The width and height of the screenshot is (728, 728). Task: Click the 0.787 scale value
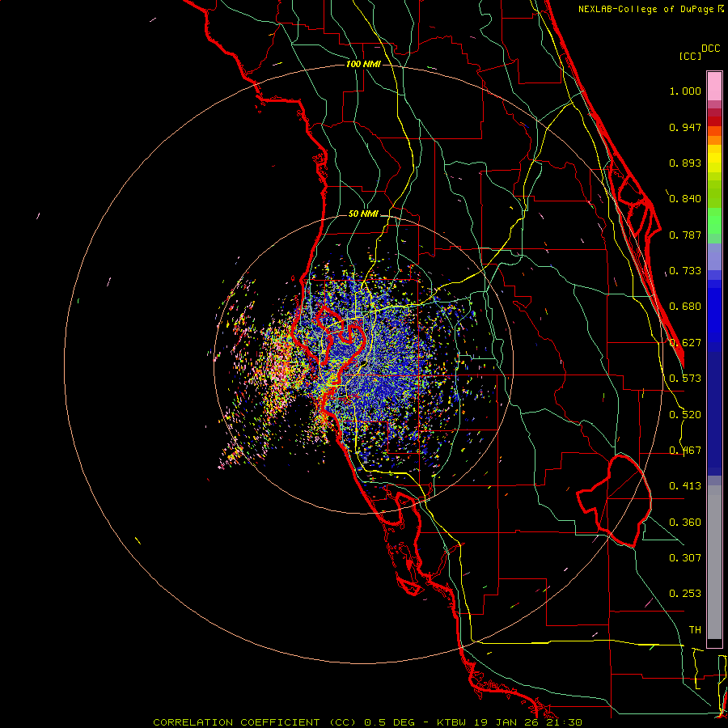pos(685,235)
